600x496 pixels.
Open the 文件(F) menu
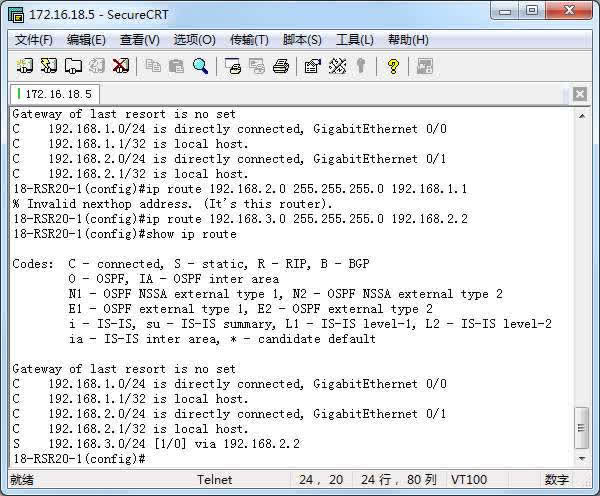pyautogui.click(x=34, y=40)
